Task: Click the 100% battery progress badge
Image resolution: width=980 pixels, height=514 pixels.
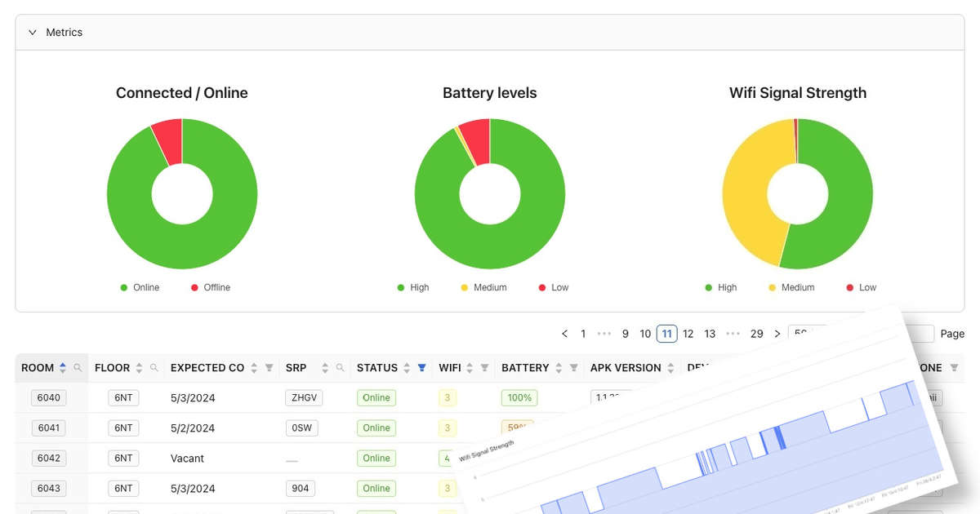Action: [520, 397]
